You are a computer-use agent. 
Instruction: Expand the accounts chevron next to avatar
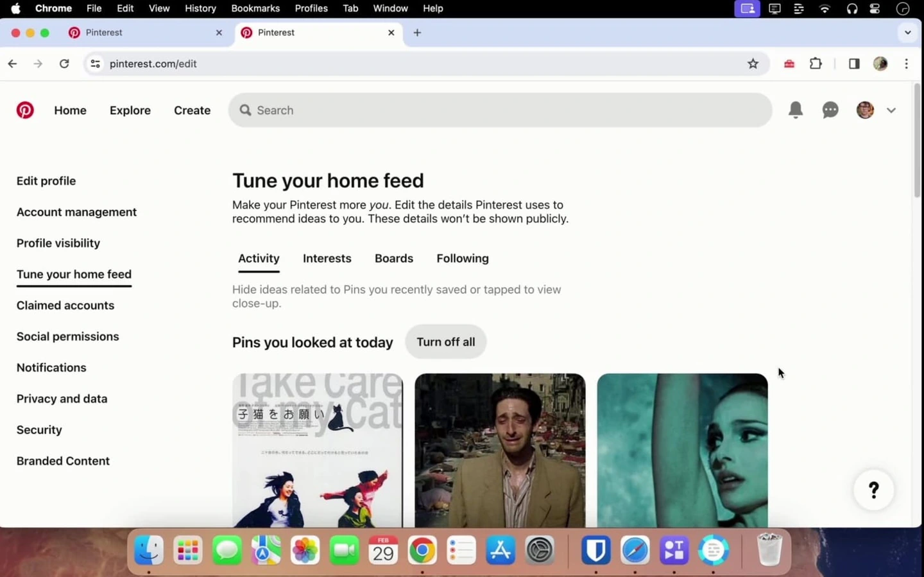tap(891, 110)
